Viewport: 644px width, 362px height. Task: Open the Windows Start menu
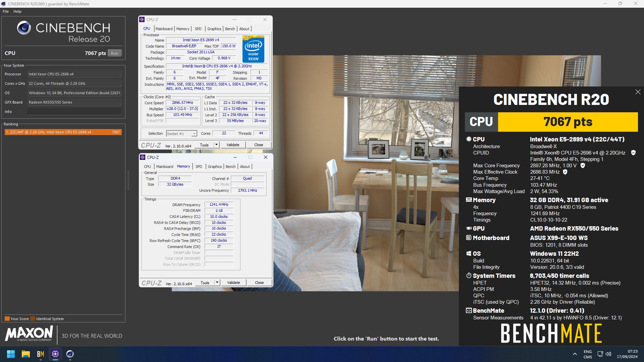(x=11, y=354)
